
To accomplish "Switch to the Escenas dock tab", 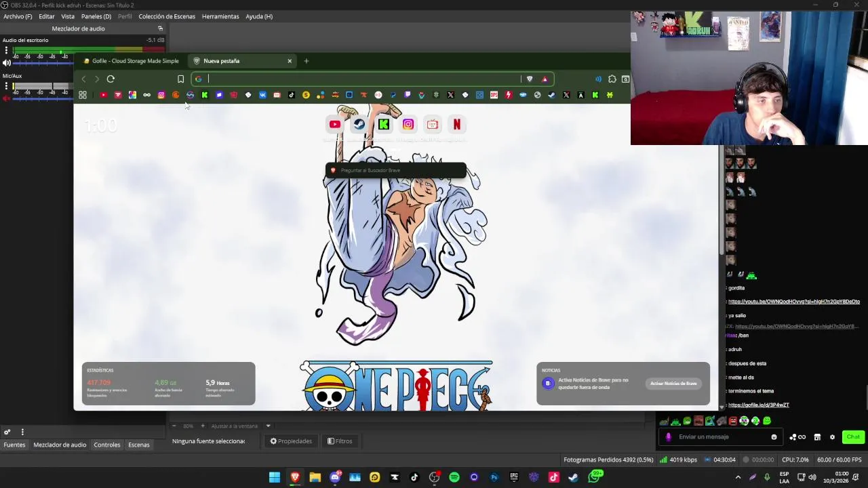I will pyautogui.click(x=139, y=445).
